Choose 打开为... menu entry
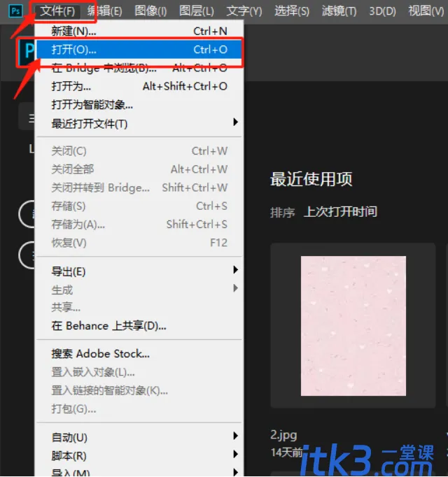Viewport: 448px width, 477px height. tap(139, 87)
